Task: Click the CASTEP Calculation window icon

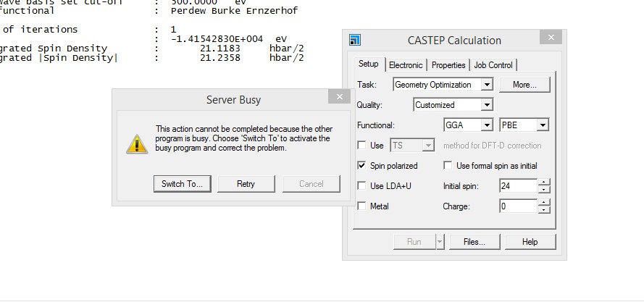Action: coord(354,40)
